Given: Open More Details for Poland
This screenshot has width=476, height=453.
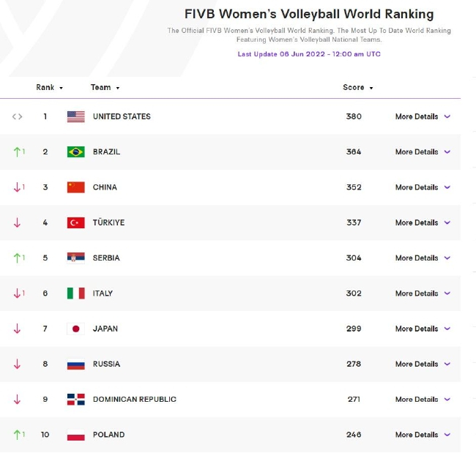Looking at the screenshot, I should (423, 435).
